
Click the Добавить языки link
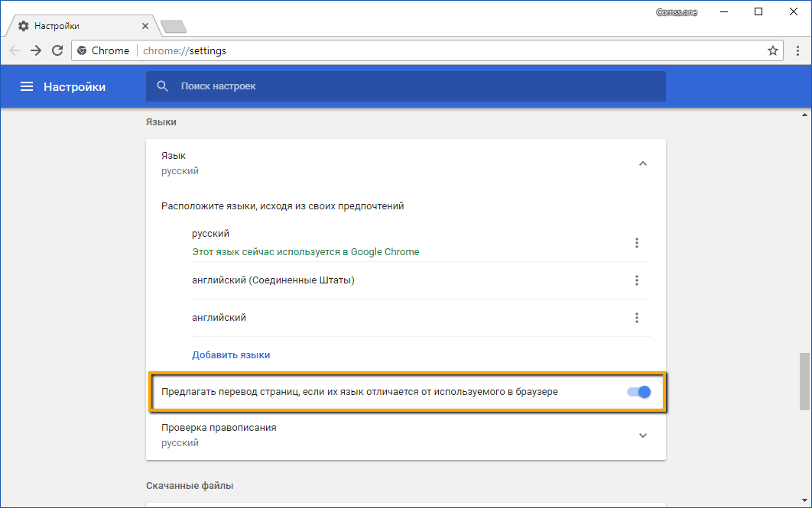231,354
